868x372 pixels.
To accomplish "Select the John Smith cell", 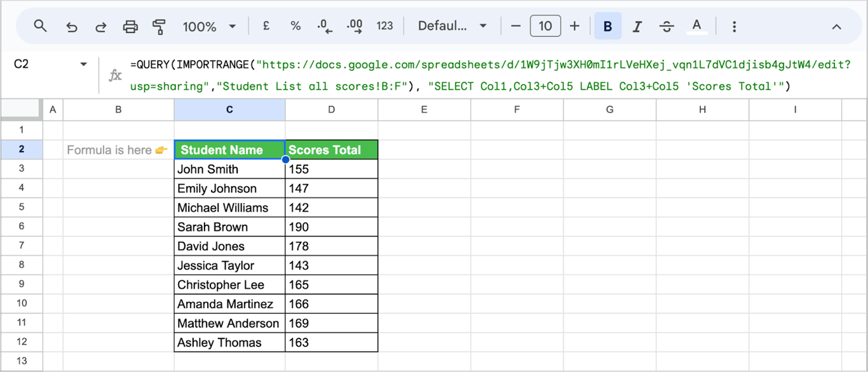I will pos(229,169).
